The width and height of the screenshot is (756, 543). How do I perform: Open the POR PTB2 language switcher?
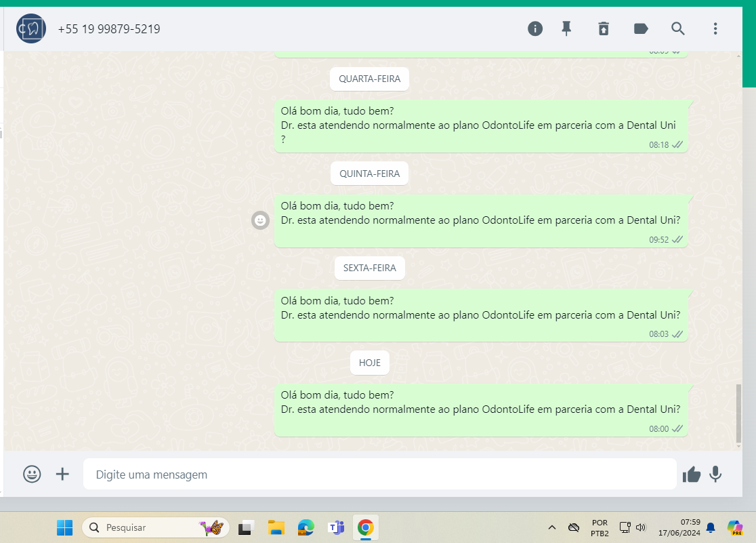[600, 528]
